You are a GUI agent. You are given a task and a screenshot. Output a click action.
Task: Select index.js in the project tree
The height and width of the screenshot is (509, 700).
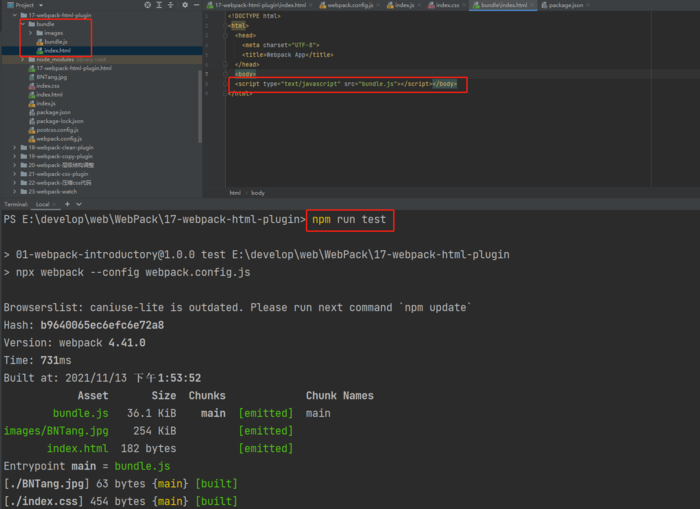coord(46,103)
